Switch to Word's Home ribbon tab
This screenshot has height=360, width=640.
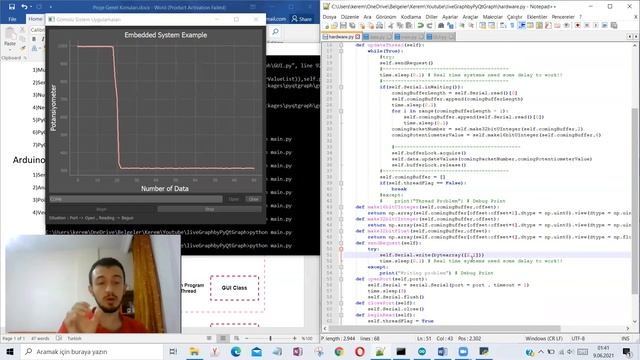(35, 19)
